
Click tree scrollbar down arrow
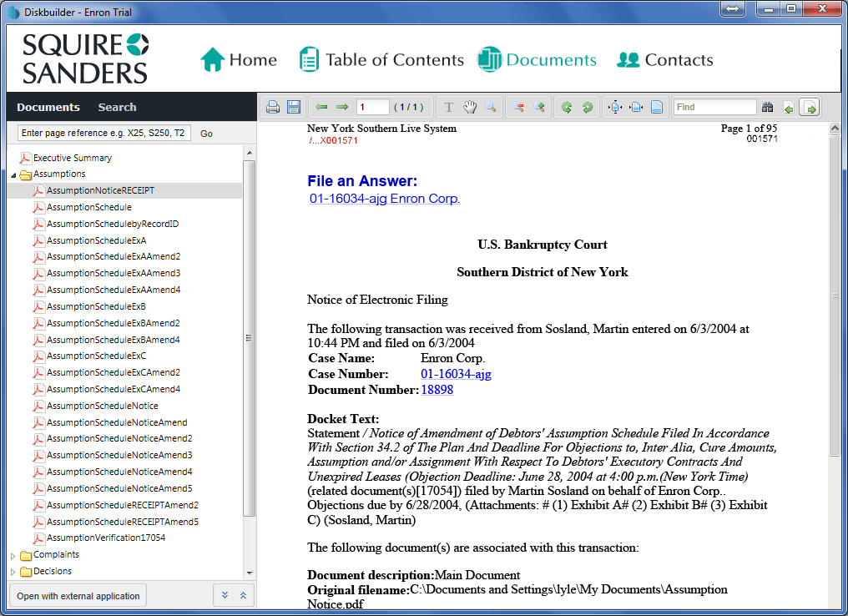click(x=250, y=573)
